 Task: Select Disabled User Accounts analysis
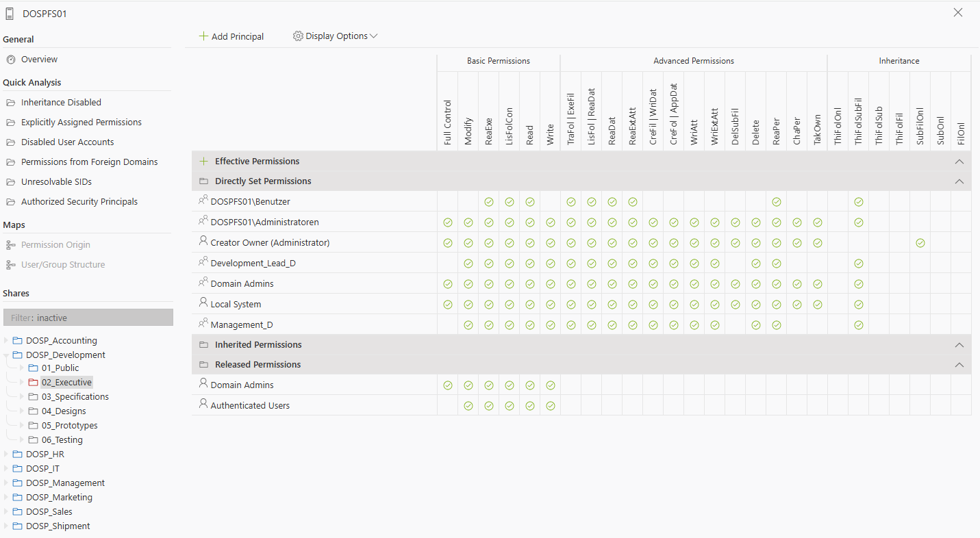pyautogui.click(x=67, y=142)
